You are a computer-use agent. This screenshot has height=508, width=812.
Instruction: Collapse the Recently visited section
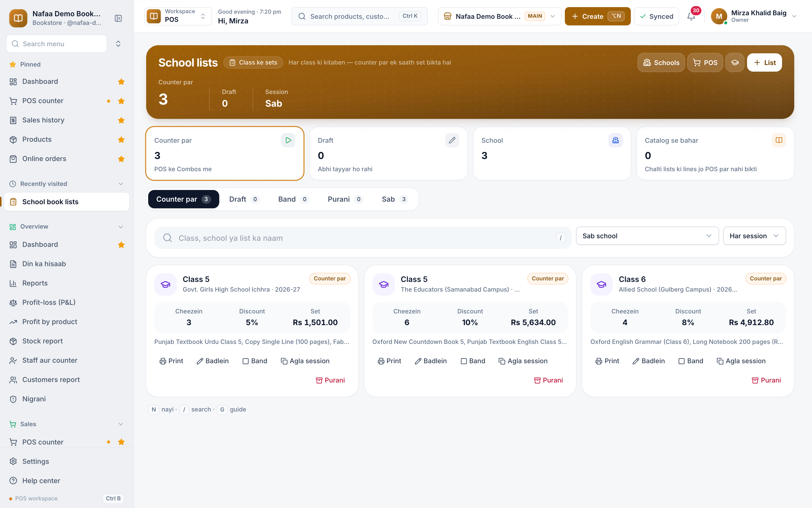pyautogui.click(x=121, y=184)
